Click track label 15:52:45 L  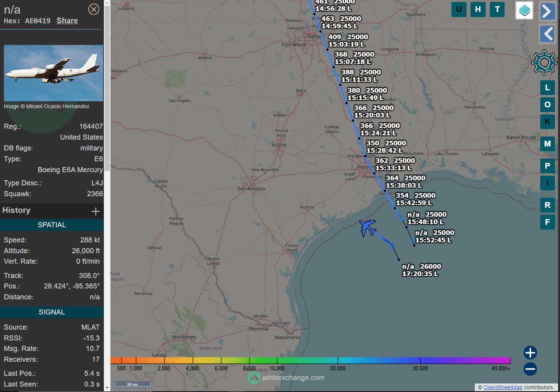(x=433, y=240)
